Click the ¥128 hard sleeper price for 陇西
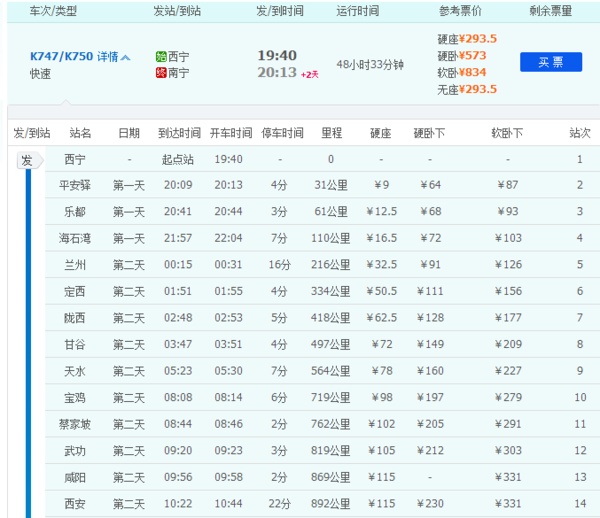This screenshot has width=600, height=518. 430,318
